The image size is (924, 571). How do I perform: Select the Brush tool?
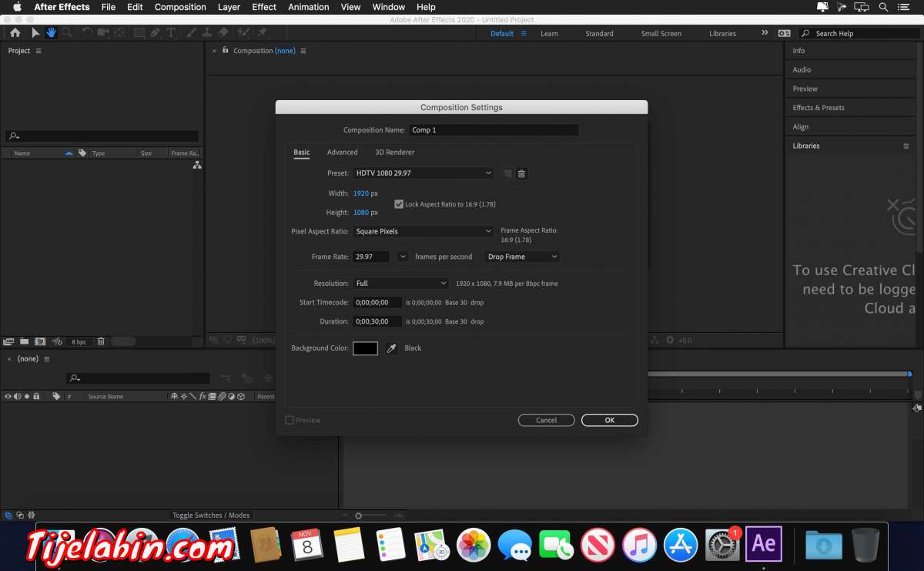[189, 33]
